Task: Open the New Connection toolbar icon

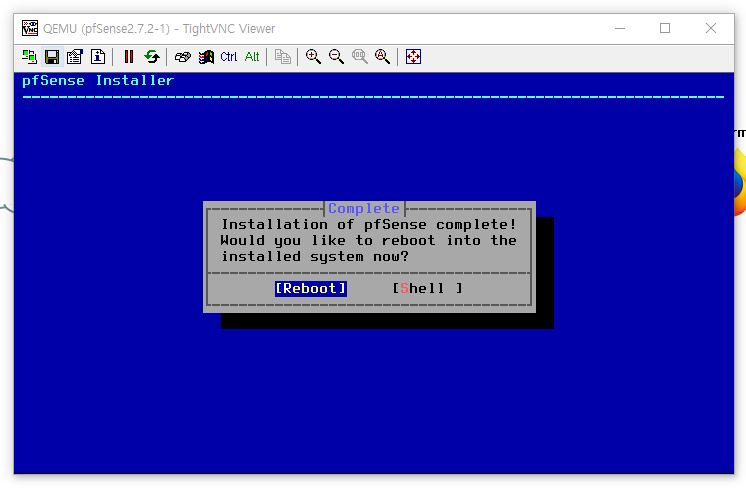Action: click(x=29, y=57)
